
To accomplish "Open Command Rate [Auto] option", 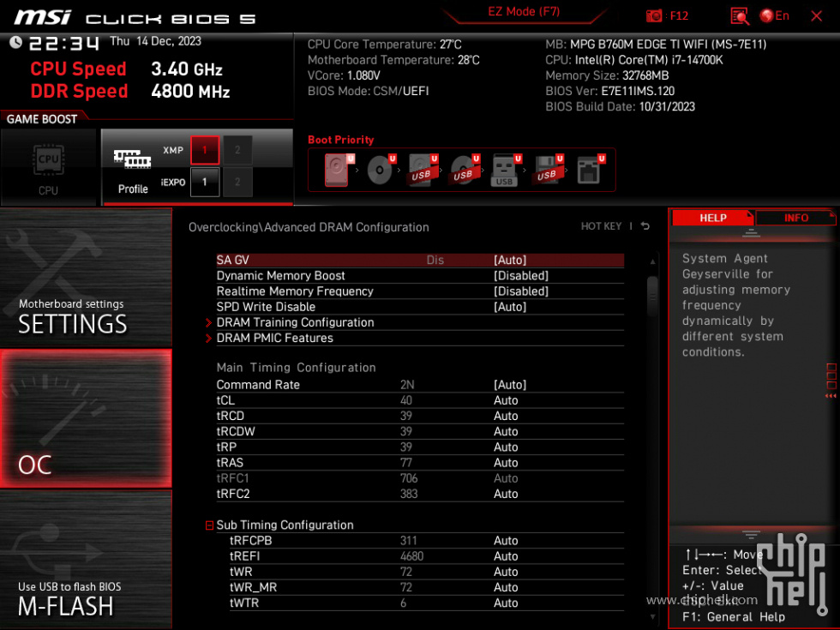I will [x=509, y=385].
